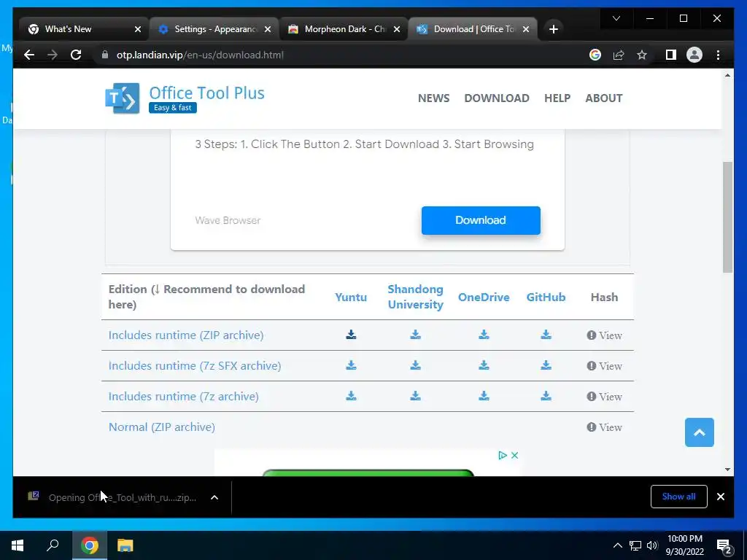Expand download item options chevron
Viewport: 747px width, 560px height.
pos(214,497)
